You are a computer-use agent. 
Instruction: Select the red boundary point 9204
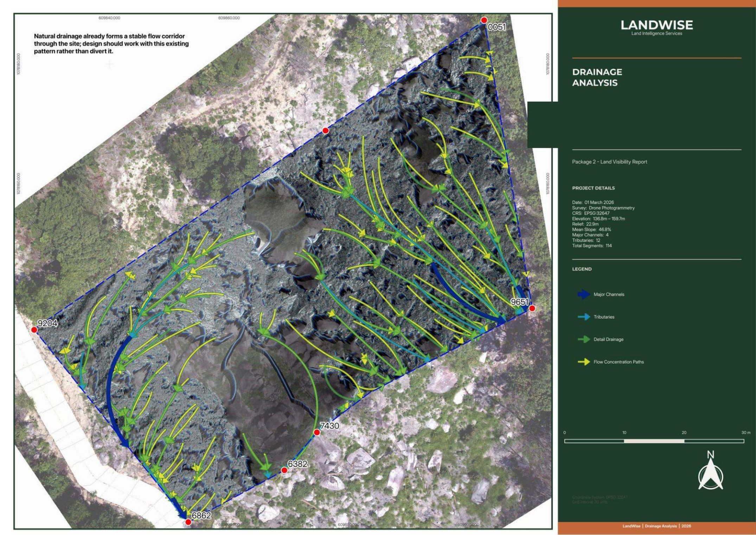pyautogui.click(x=34, y=330)
